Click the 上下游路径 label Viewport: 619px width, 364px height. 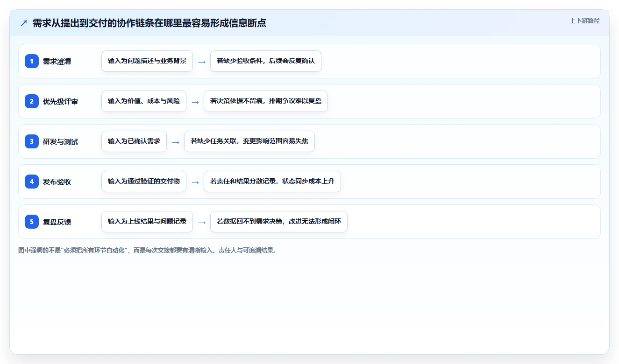[x=584, y=21]
